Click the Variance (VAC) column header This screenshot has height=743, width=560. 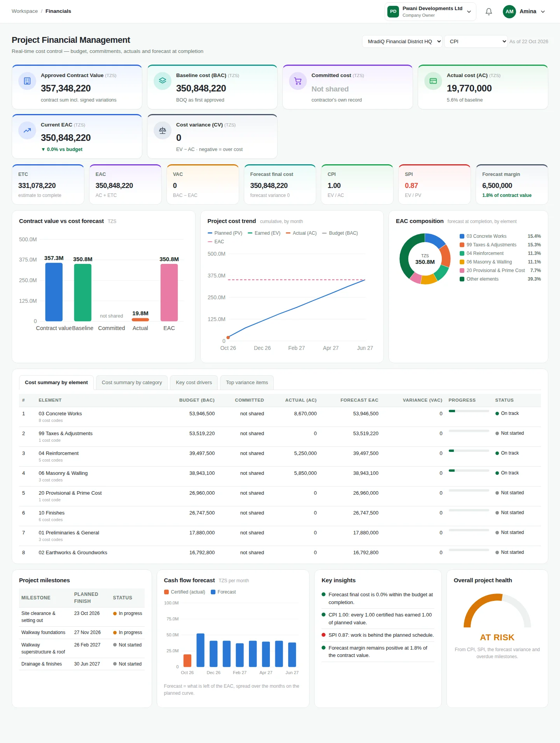423,400
